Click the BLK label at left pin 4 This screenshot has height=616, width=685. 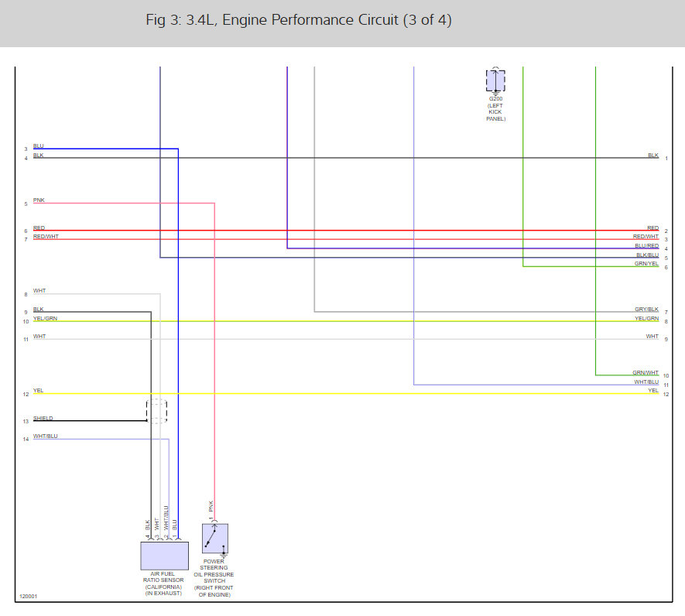tap(39, 155)
